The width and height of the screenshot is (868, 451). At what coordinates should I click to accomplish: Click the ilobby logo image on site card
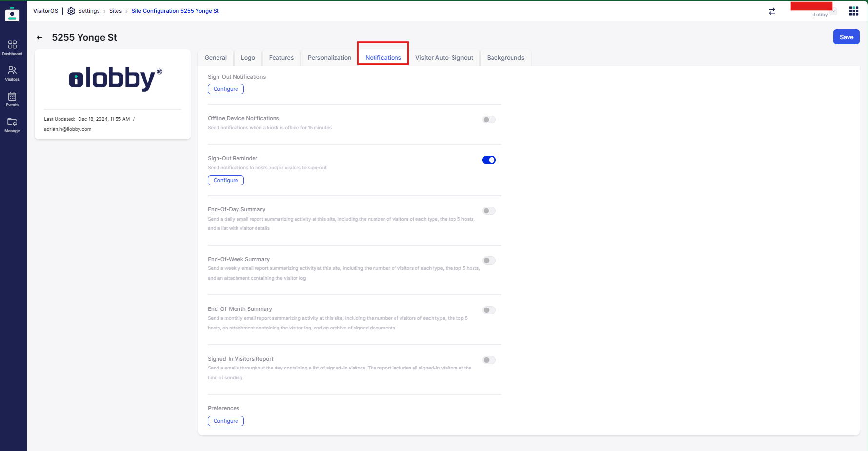pos(115,79)
